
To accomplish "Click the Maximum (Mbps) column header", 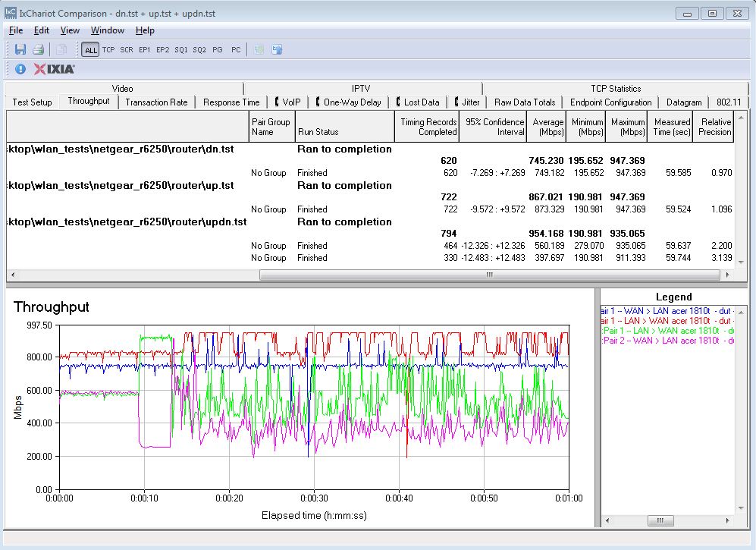I will coord(626,127).
